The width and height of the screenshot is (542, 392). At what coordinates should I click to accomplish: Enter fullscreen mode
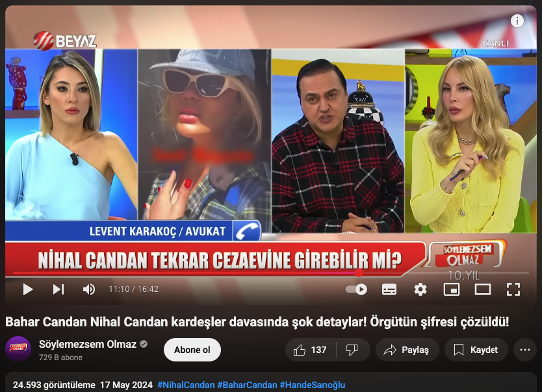[x=513, y=289]
